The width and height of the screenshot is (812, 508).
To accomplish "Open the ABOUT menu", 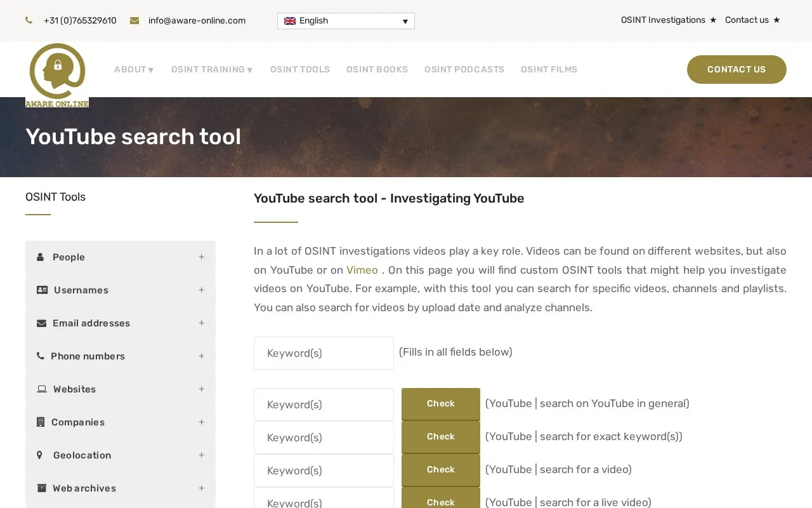I will 134,70.
